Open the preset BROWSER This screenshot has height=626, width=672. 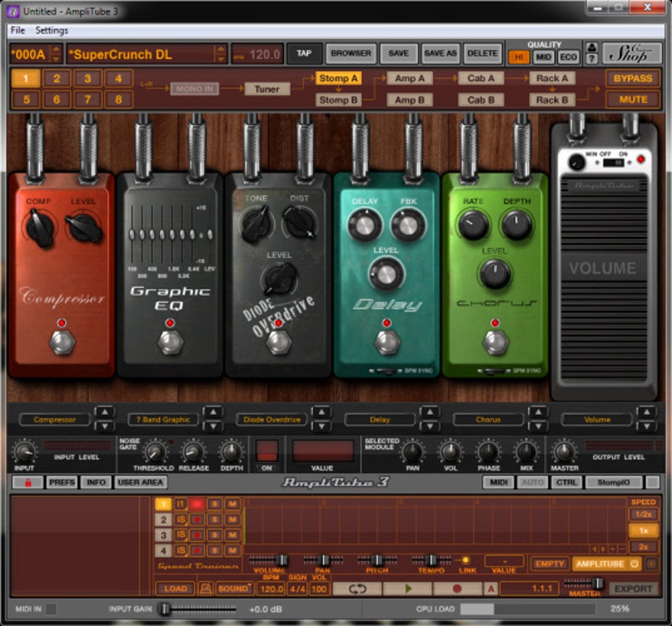(351, 53)
